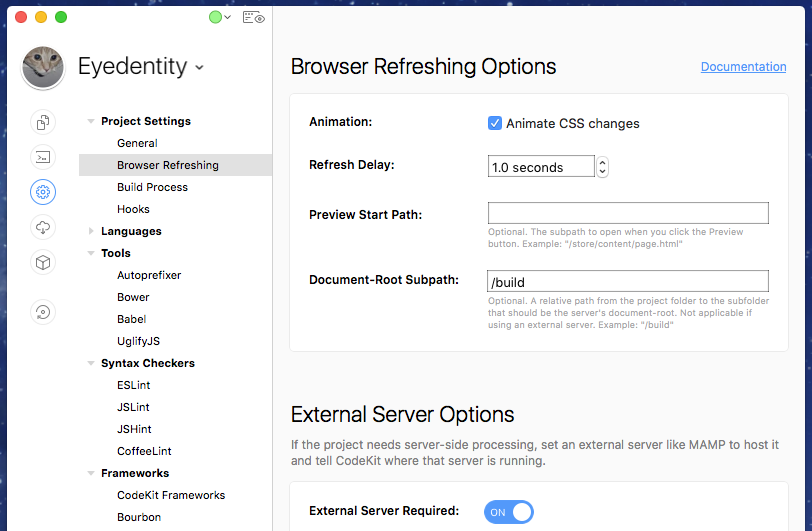
Task: Open the Documentation link
Action: (x=743, y=67)
